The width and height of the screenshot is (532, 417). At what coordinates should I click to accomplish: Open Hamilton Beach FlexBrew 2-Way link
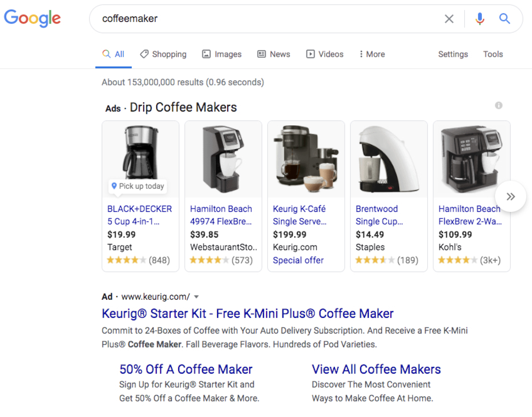tap(470, 215)
